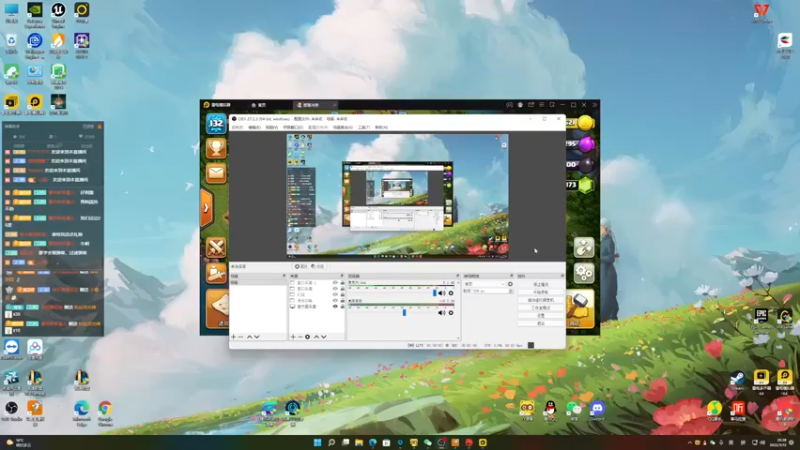Add a new source with the plus button
The height and width of the screenshot is (450, 800).
pyautogui.click(x=293, y=337)
